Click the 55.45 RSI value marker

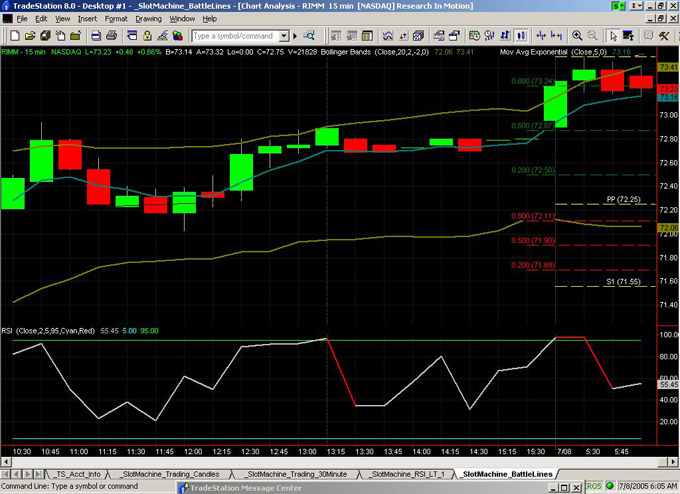coord(668,384)
